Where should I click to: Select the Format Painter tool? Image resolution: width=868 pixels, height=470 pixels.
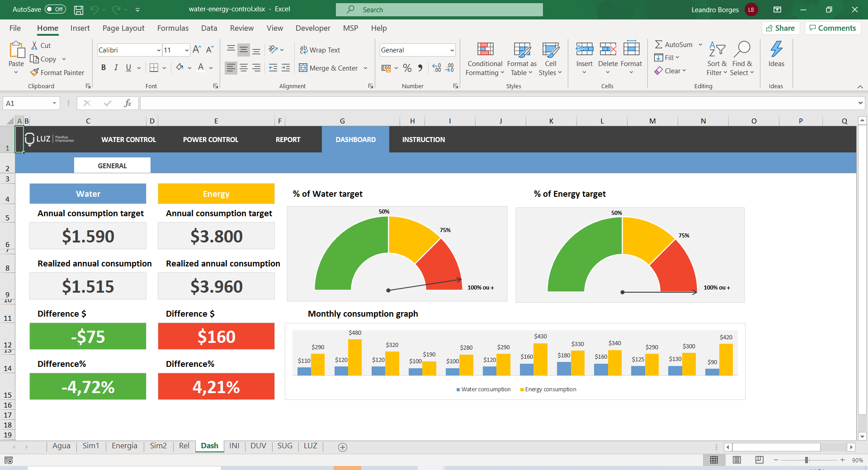point(57,72)
